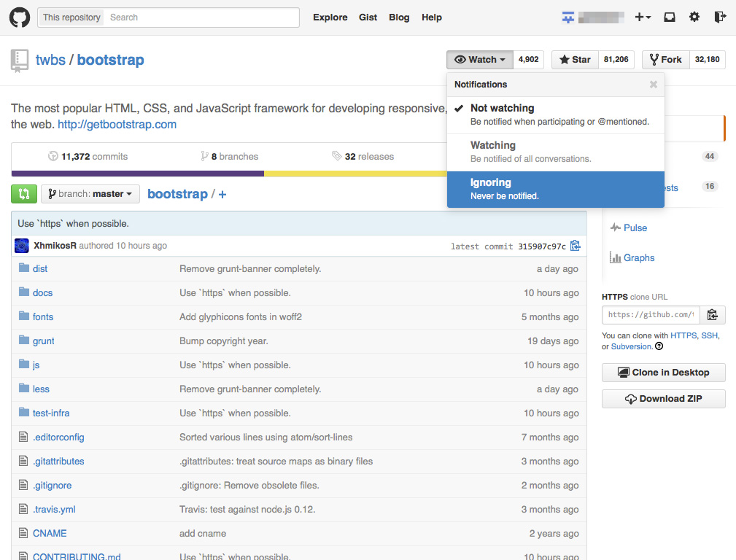Click the plus icon to create new file
The width and height of the screenshot is (736, 560).
222,194
